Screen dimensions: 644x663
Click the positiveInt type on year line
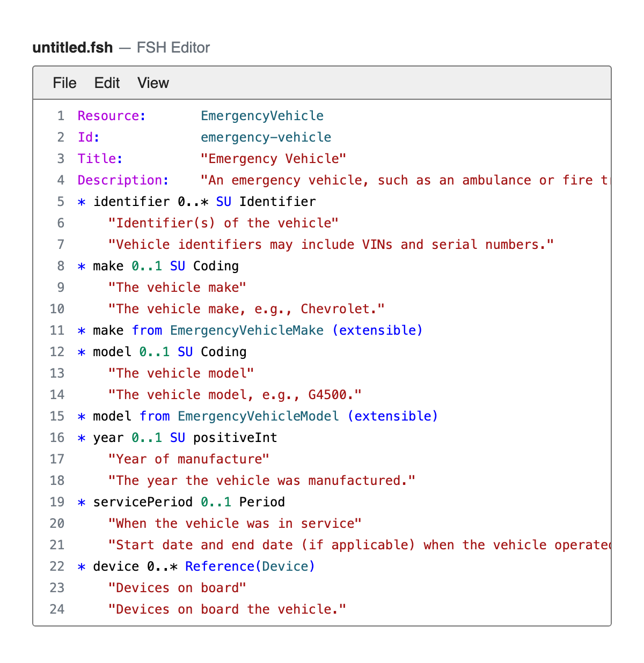(x=235, y=438)
